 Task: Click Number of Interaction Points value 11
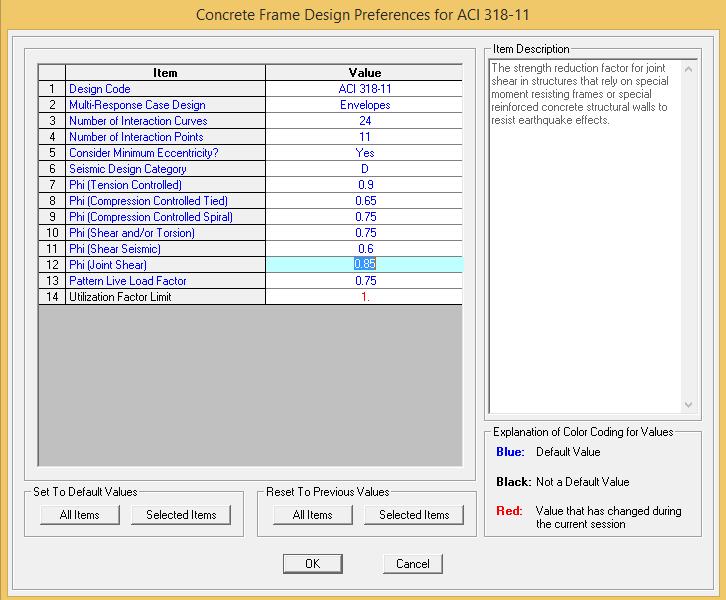364,137
